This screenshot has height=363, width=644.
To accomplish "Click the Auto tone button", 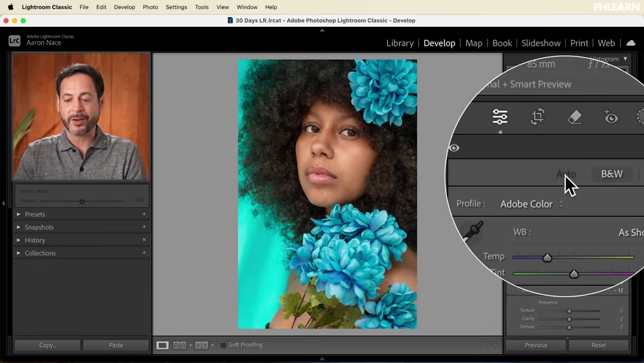I will click(x=566, y=174).
